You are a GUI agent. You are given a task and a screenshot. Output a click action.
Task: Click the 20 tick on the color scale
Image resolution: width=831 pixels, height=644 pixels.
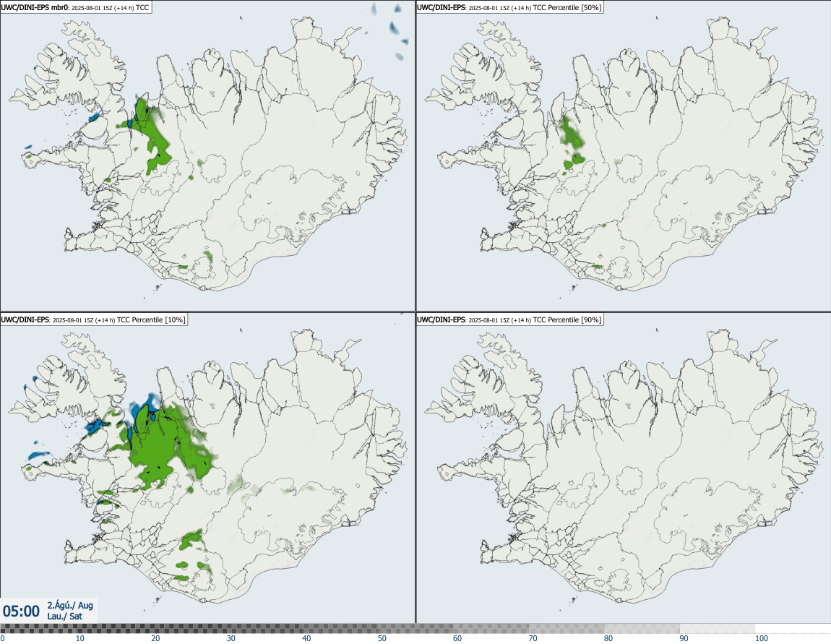tap(155, 638)
